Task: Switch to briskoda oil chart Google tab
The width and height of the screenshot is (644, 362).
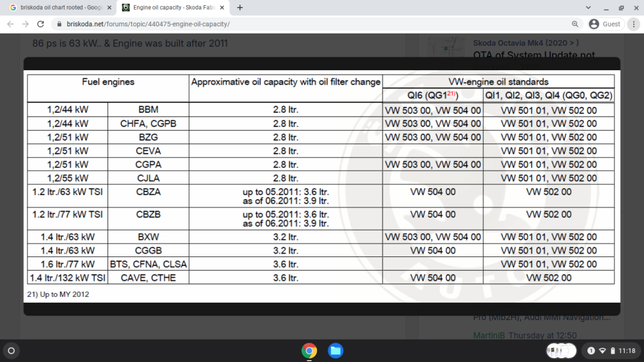Action: pyautogui.click(x=61, y=7)
